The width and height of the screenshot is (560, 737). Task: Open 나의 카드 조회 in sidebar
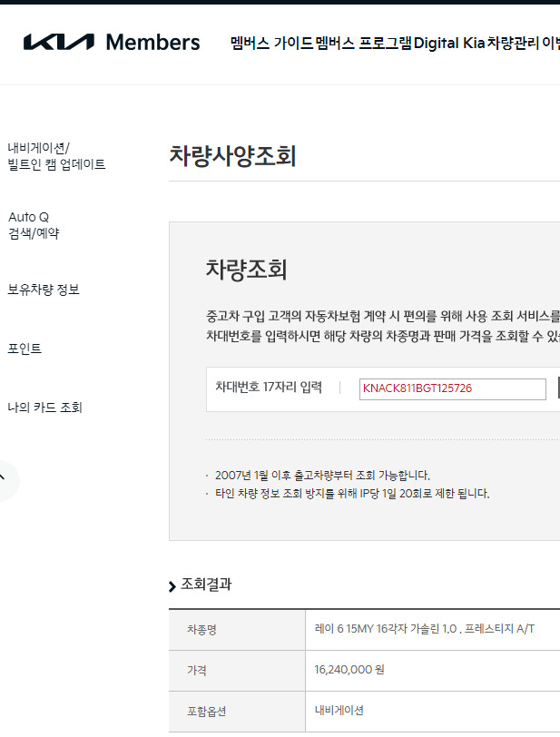click(45, 407)
